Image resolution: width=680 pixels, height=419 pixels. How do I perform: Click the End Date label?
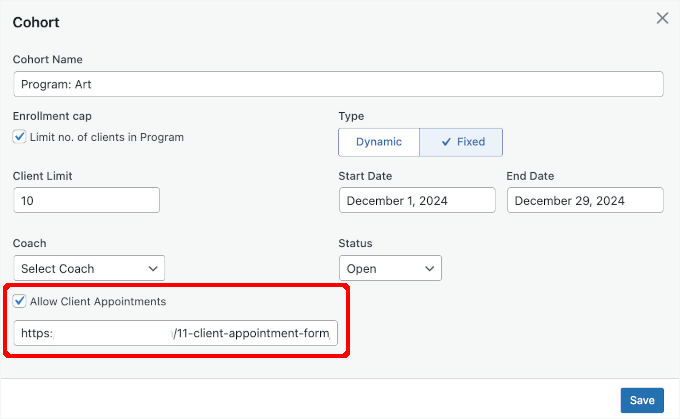click(x=531, y=176)
